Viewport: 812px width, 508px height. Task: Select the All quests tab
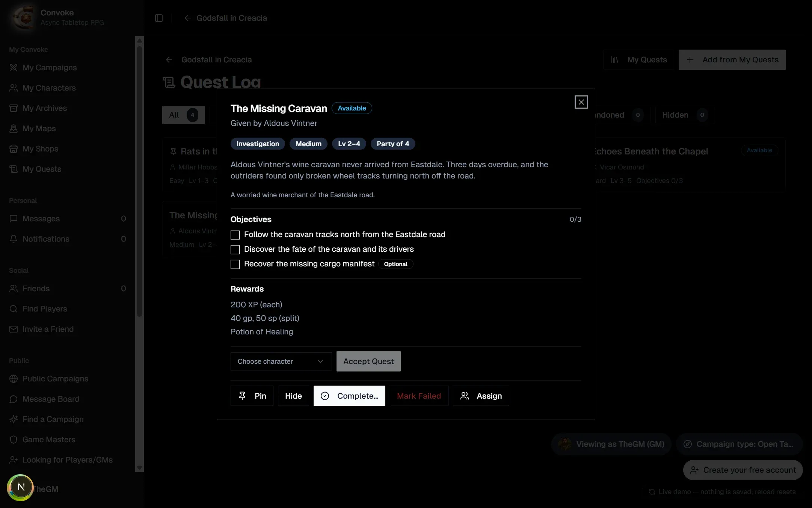tap(184, 115)
